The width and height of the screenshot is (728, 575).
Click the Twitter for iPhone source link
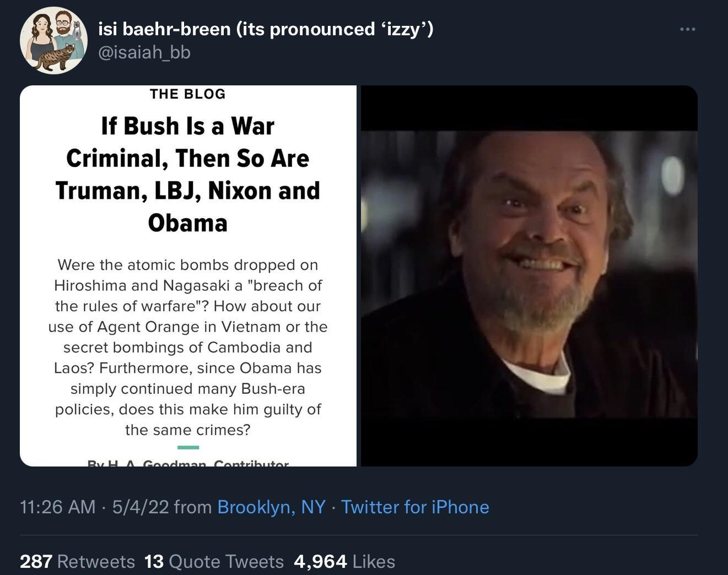(415, 507)
